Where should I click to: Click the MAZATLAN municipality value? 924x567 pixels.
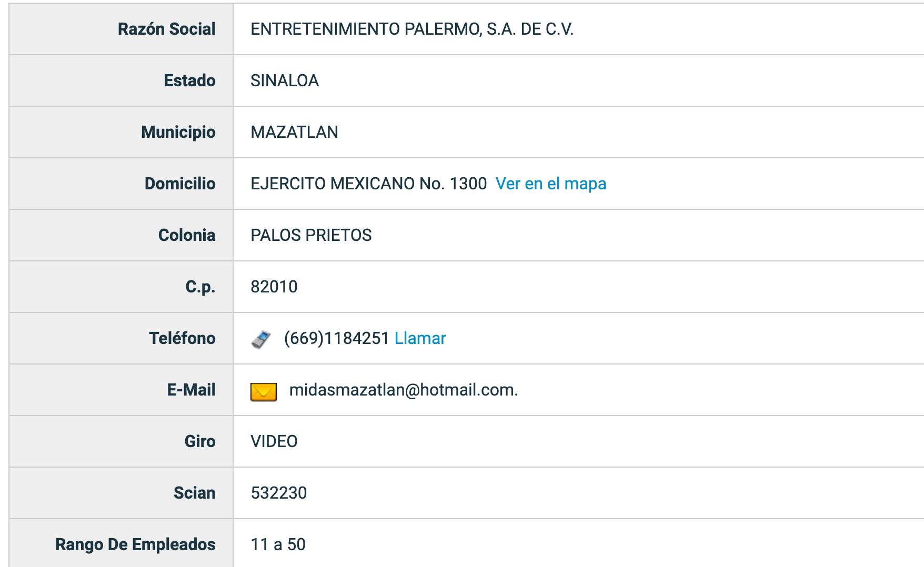pyautogui.click(x=294, y=132)
